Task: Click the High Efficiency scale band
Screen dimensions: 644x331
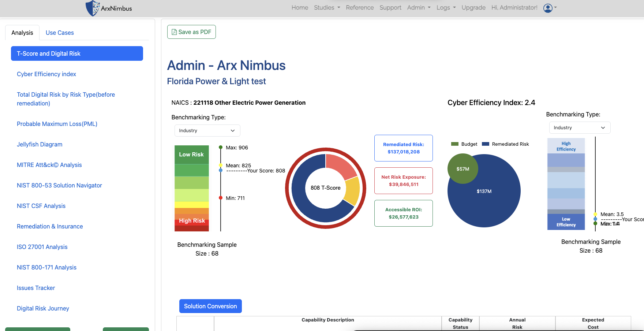Action: click(566, 146)
